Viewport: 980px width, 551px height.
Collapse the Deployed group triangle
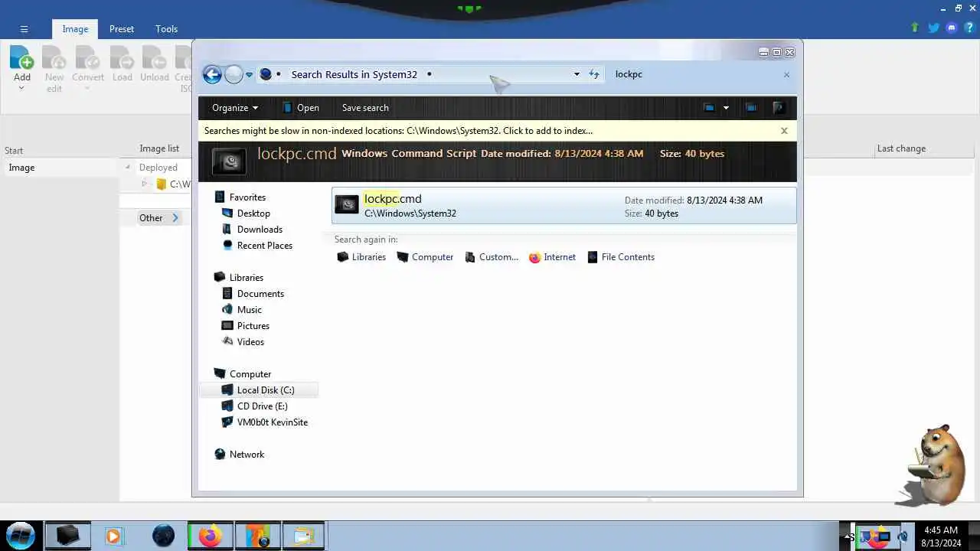(128, 168)
